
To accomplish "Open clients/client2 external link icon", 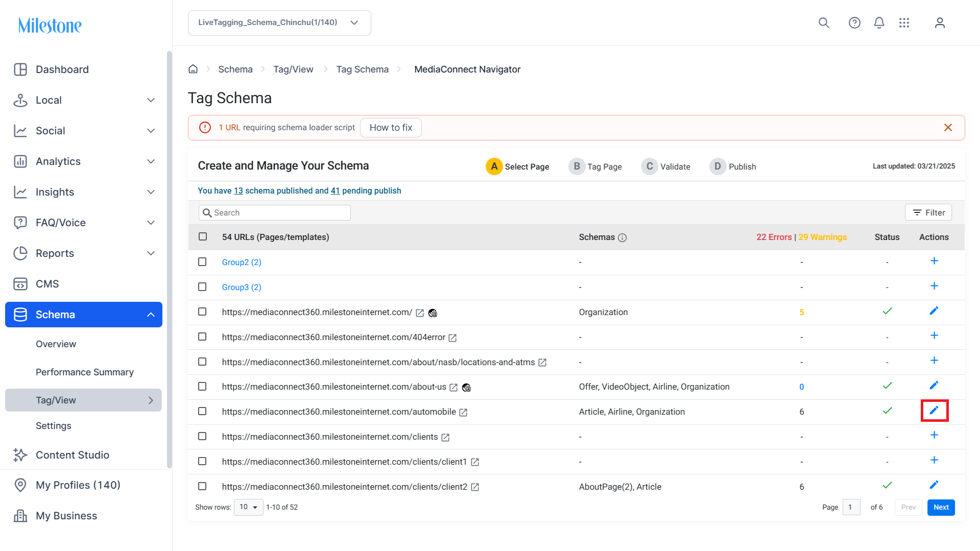I will tap(475, 488).
